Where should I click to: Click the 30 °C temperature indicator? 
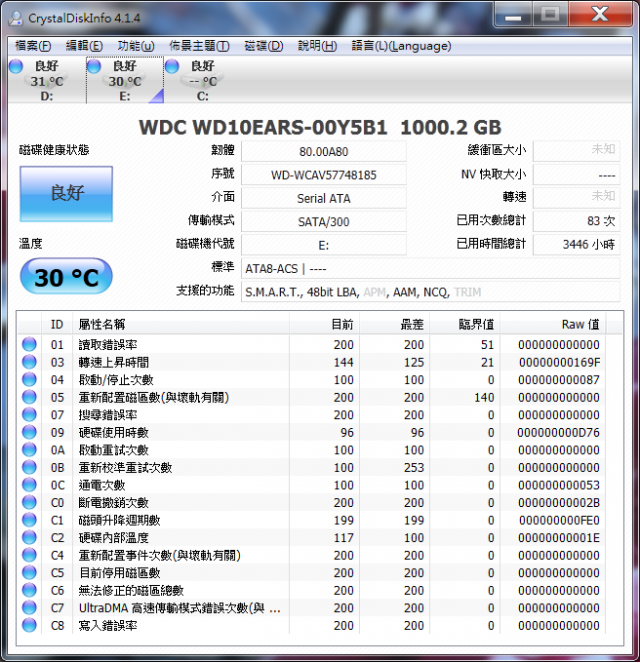click(x=66, y=277)
